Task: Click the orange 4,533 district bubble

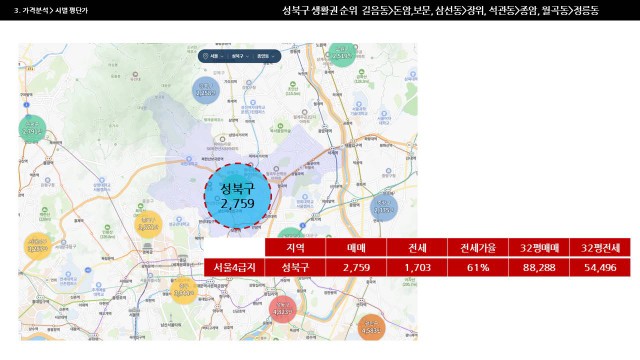Action: pos(371,327)
